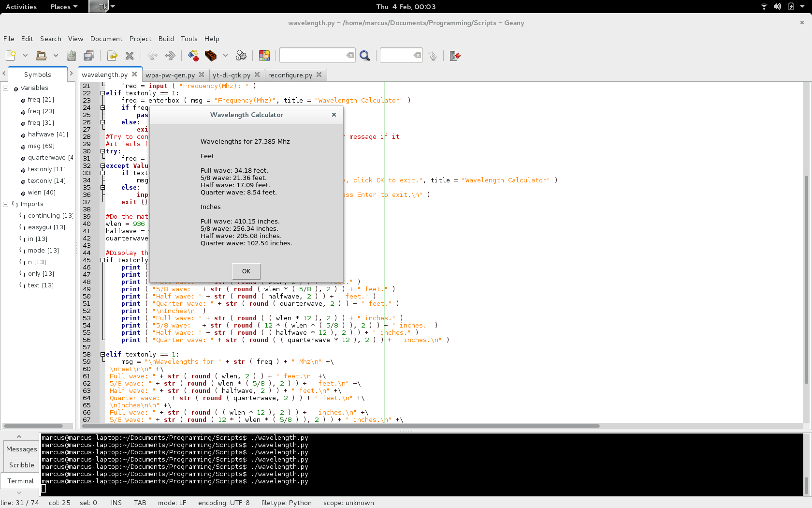Open the Build menu
The height and width of the screenshot is (508, 812).
pyautogui.click(x=166, y=39)
